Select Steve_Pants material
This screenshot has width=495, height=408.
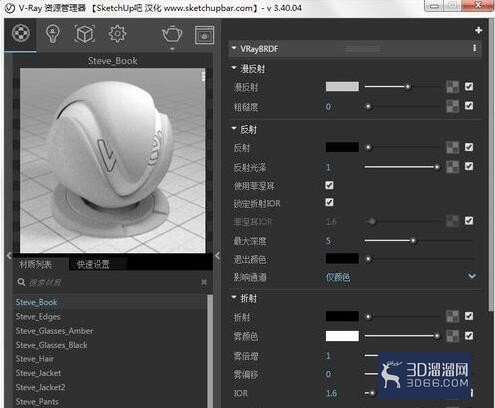pos(37,402)
